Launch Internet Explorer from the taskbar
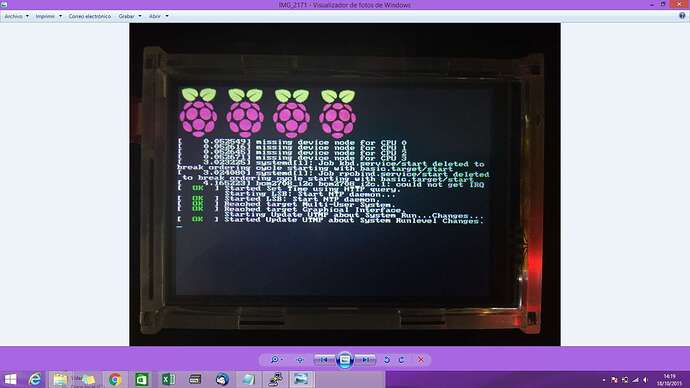690x388 pixels. [35, 379]
